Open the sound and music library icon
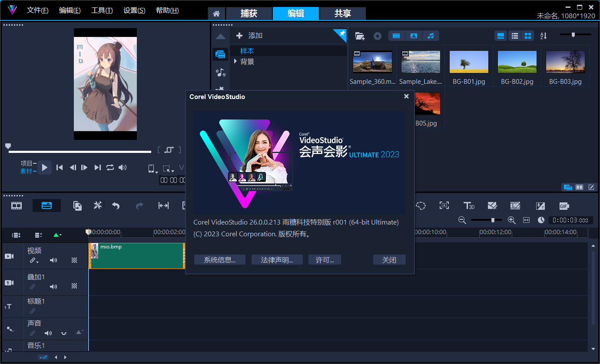The height and width of the screenshot is (364, 600). click(x=220, y=72)
